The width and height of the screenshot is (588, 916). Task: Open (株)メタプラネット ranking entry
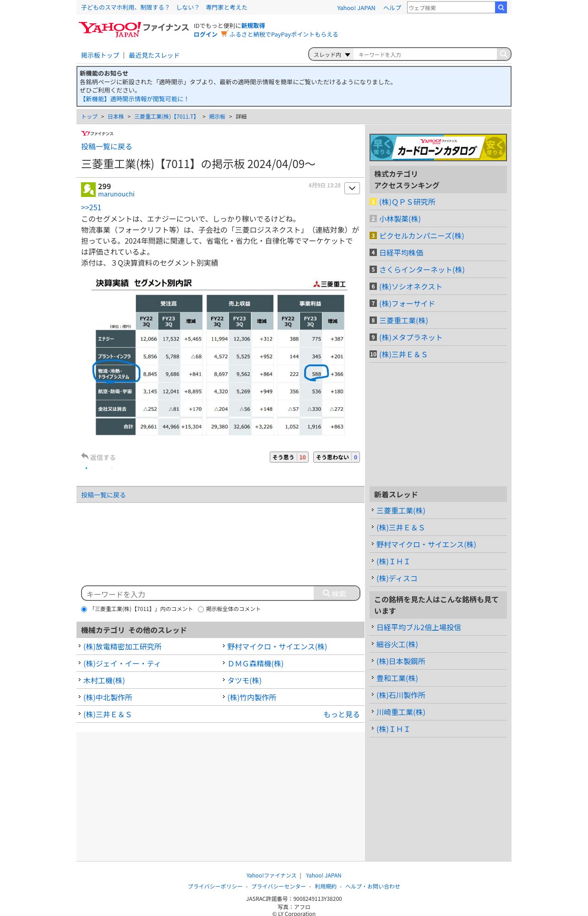[411, 338]
